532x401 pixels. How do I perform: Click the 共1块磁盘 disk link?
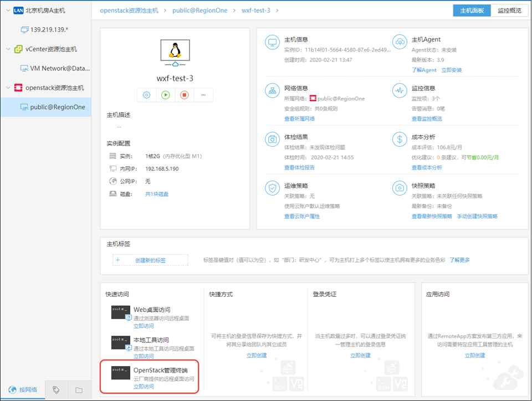(x=157, y=194)
